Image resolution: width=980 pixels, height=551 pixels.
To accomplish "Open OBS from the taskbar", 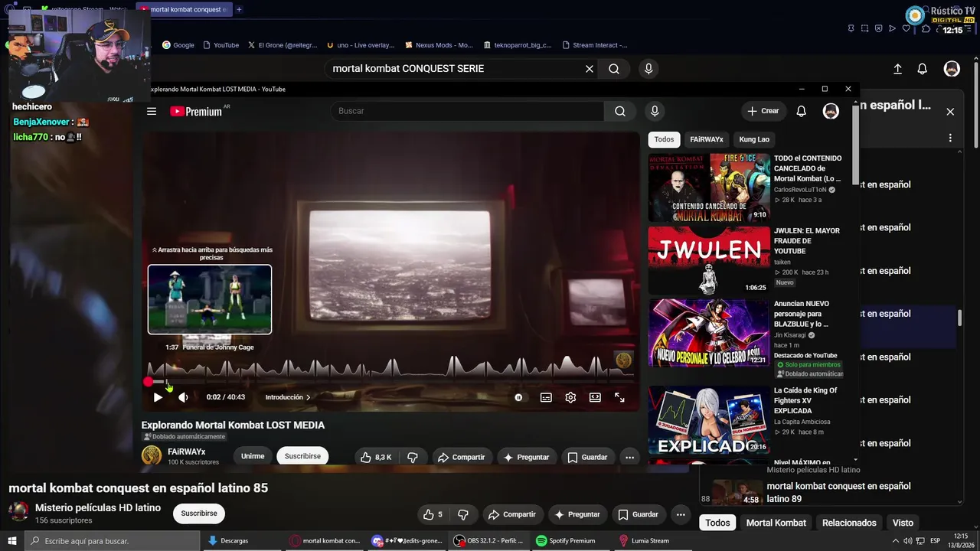I will point(488,541).
